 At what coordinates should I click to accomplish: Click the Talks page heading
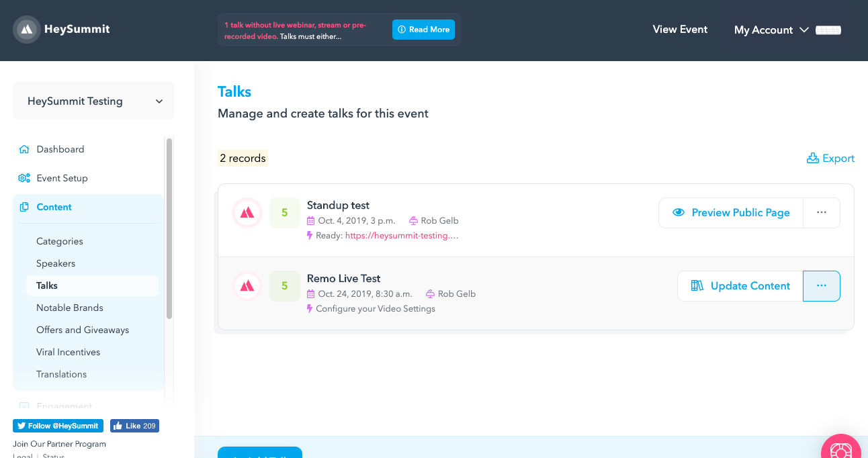(234, 92)
